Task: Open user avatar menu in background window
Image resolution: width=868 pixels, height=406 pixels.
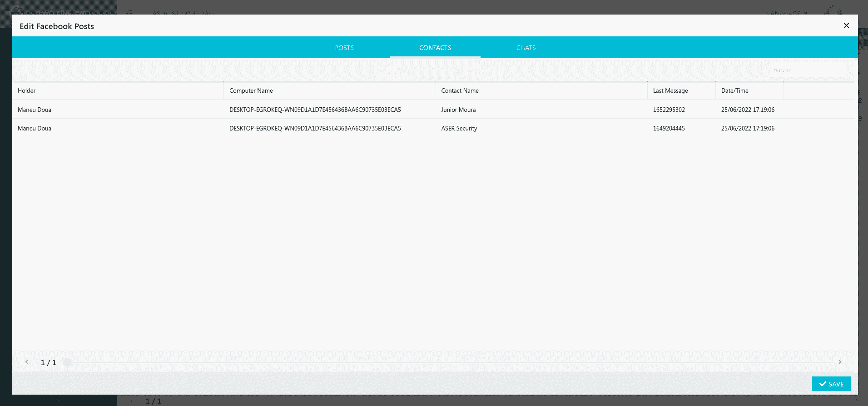Action: [x=833, y=11]
